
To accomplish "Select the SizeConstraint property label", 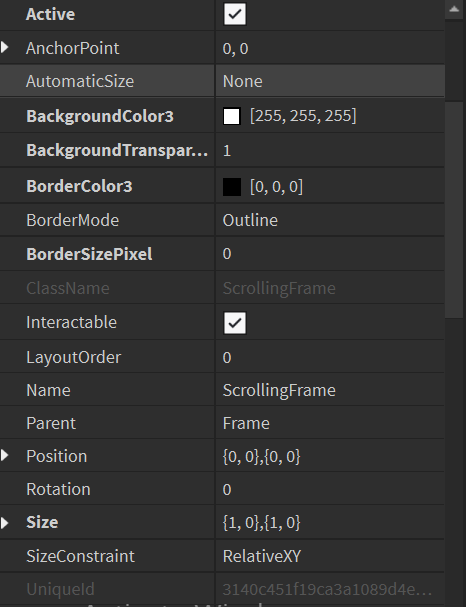I will tap(81, 556).
